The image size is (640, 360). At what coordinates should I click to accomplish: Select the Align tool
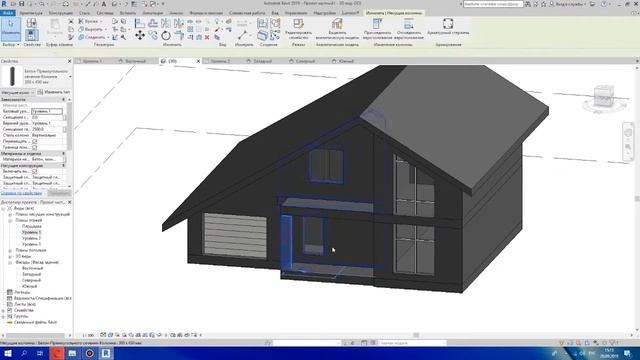tap(140, 23)
